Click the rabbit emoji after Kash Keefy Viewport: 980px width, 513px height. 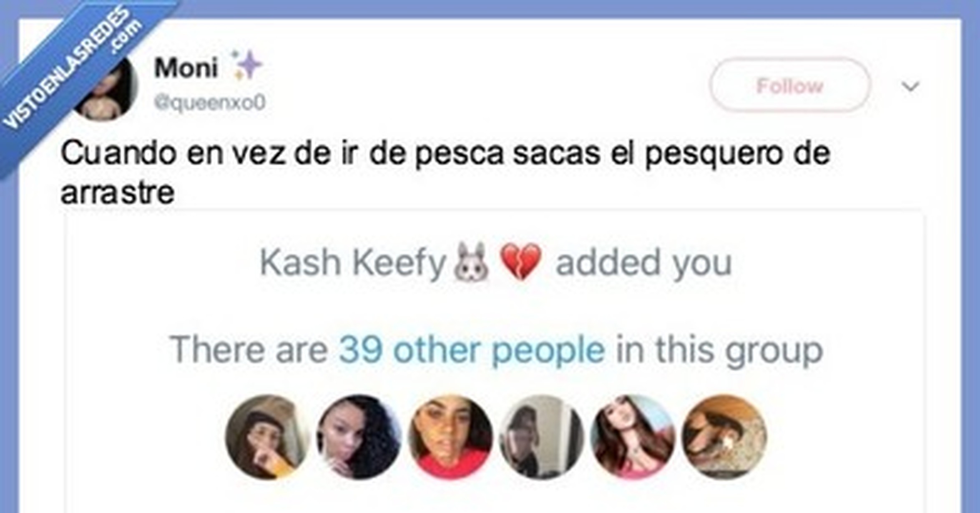point(472,262)
